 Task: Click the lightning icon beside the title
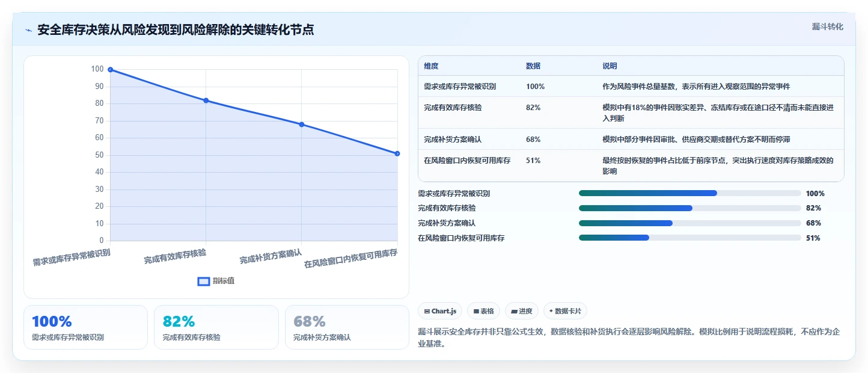[28, 30]
